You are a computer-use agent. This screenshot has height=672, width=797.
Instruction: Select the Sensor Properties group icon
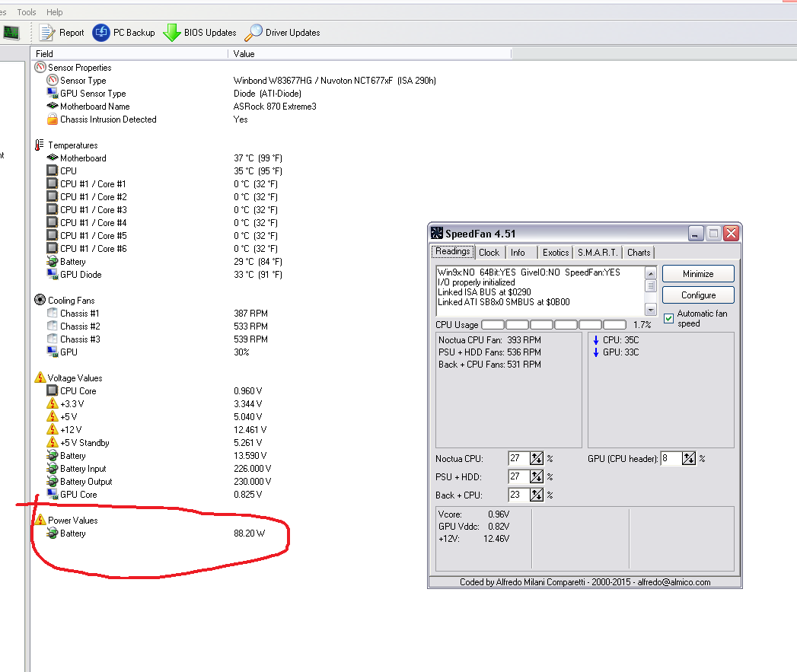coord(40,67)
